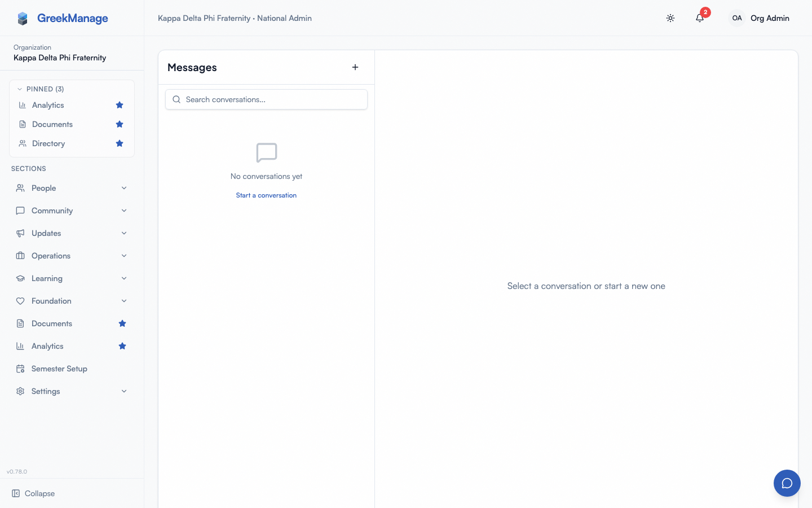Click the Settings section label
812x508 pixels.
46,391
